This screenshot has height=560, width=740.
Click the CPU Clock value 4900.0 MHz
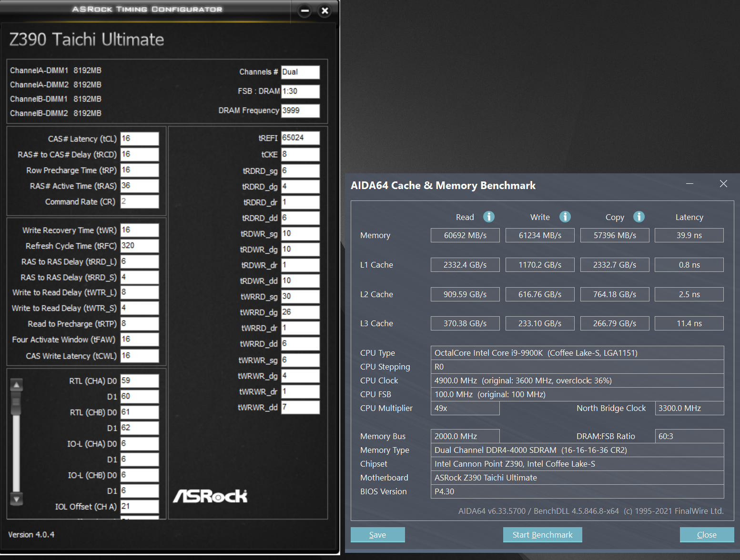pos(578,380)
